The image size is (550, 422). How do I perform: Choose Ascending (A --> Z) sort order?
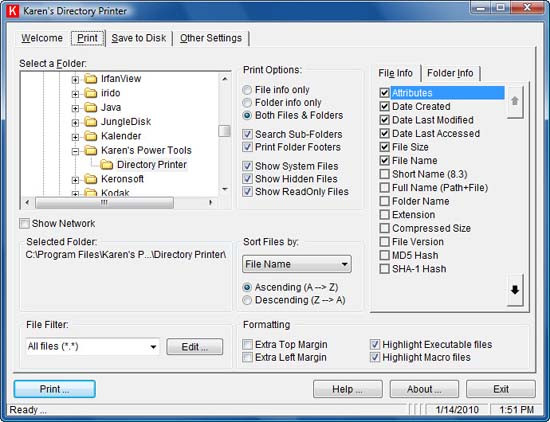247,287
